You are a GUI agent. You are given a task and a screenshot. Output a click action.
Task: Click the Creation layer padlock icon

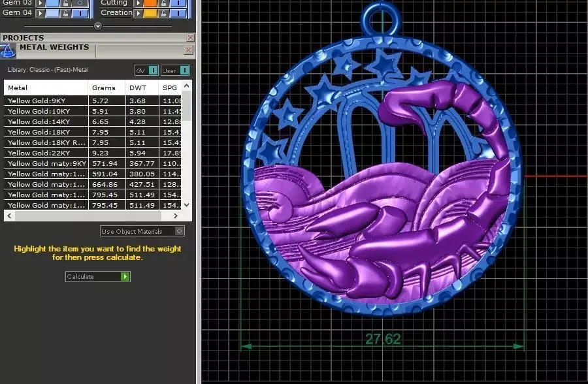(x=163, y=14)
